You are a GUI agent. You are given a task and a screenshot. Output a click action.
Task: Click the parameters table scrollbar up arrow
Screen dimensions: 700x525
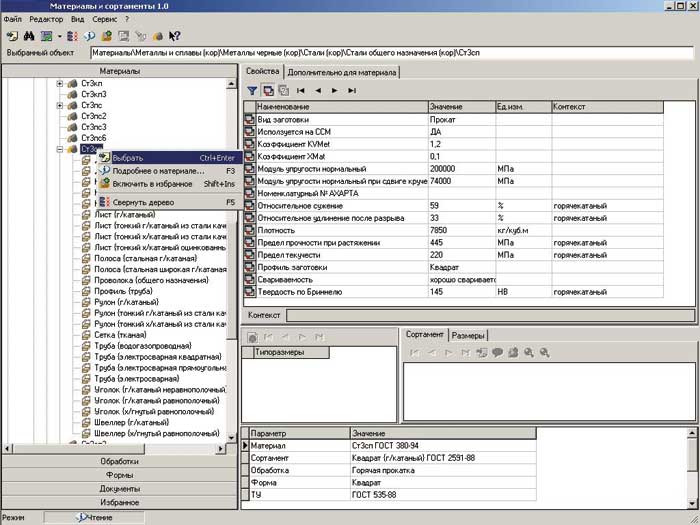(691, 433)
